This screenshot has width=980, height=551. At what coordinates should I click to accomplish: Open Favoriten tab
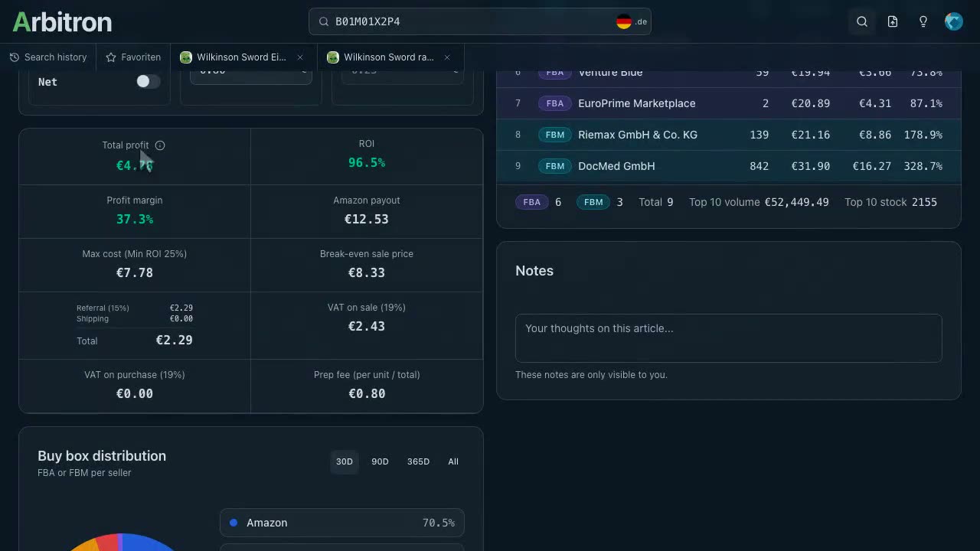pyautogui.click(x=133, y=57)
